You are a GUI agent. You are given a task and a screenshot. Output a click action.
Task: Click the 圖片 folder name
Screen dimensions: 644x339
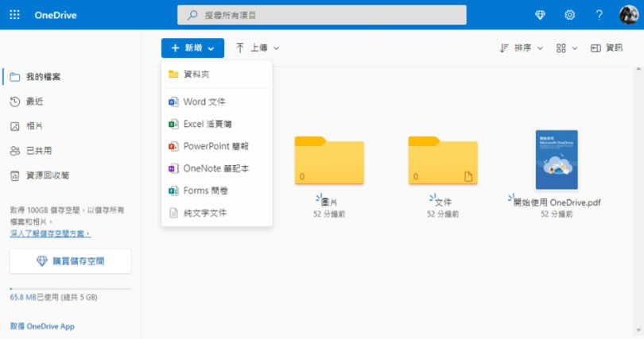(329, 202)
